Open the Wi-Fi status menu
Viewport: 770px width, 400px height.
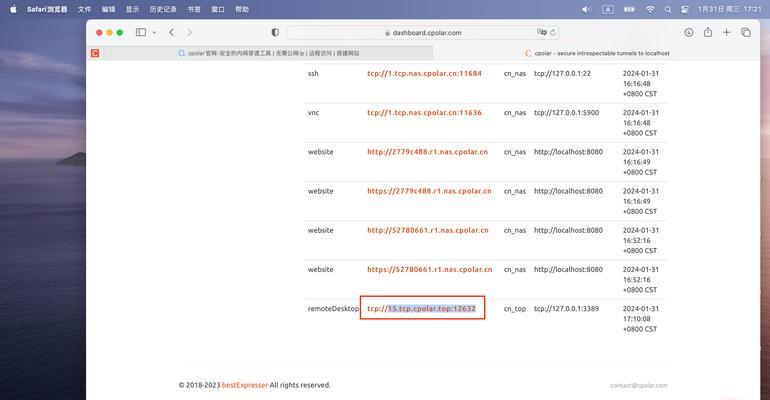pyautogui.click(x=650, y=9)
